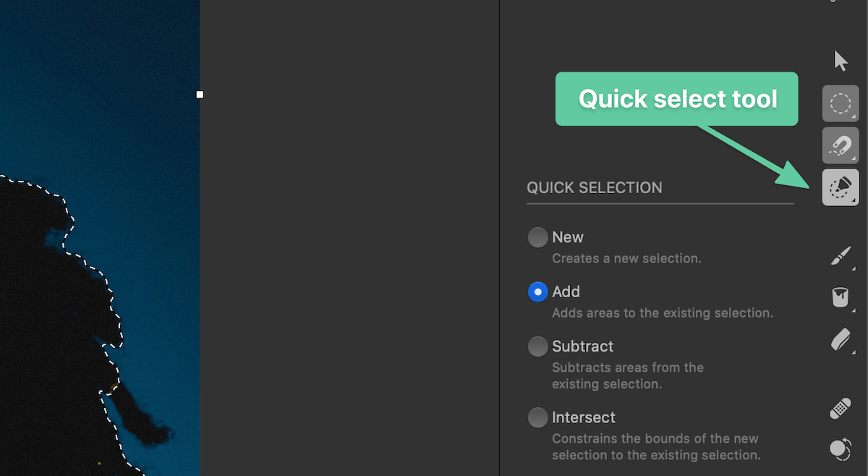The width and height of the screenshot is (868, 476).
Task: Select the paint brush tool
Action: tap(841, 255)
